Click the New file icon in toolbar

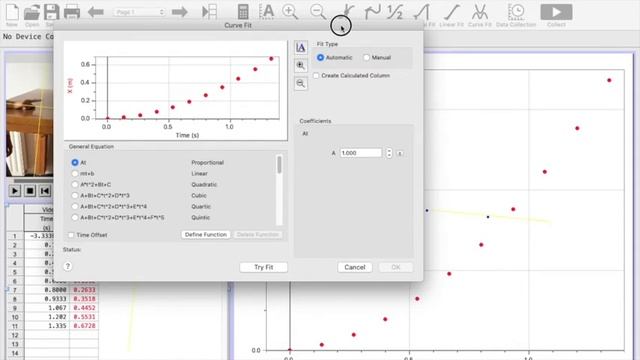12,12
